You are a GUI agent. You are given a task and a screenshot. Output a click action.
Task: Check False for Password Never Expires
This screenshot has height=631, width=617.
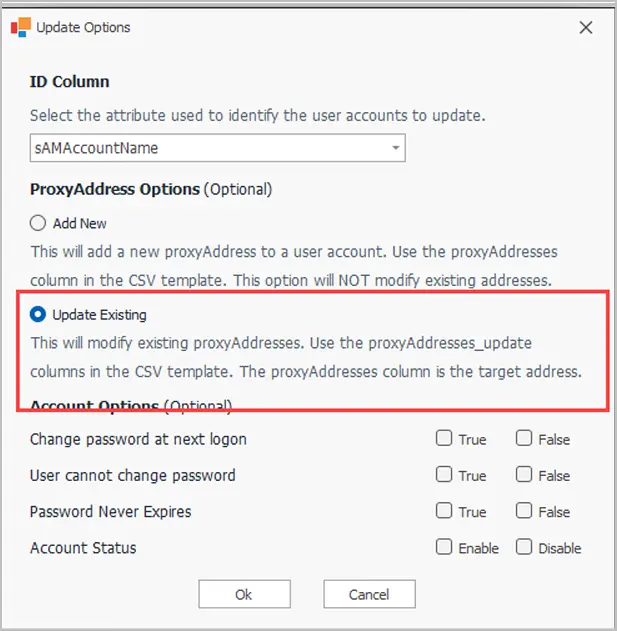pos(524,511)
